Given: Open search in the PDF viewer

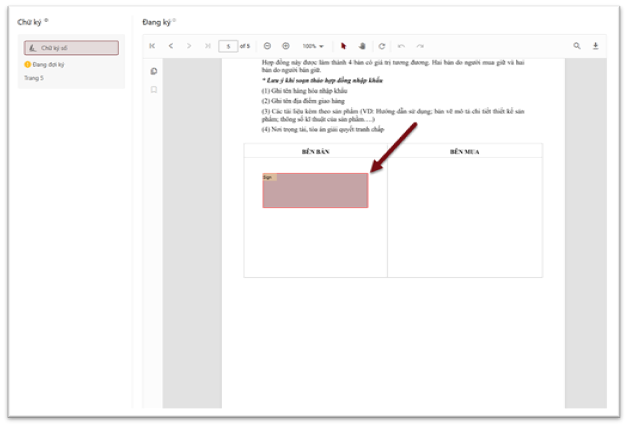Looking at the screenshot, I should (577, 46).
